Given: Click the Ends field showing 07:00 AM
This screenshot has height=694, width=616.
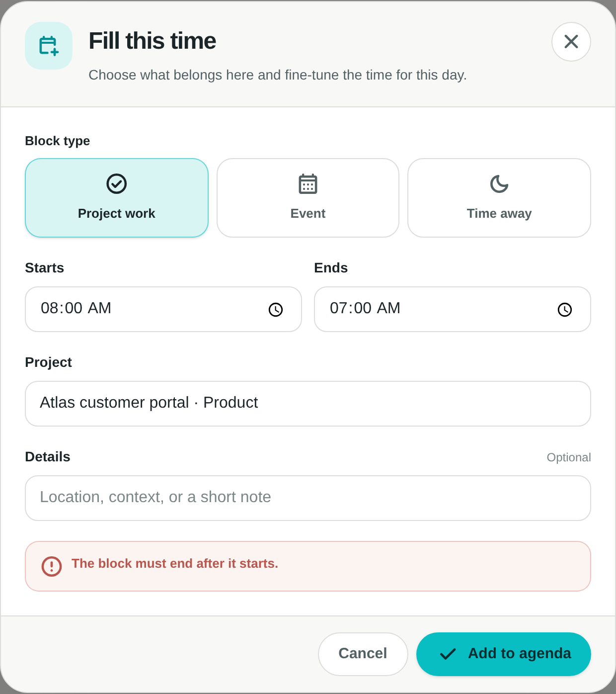Looking at the screenshot, I should (453, 309).
